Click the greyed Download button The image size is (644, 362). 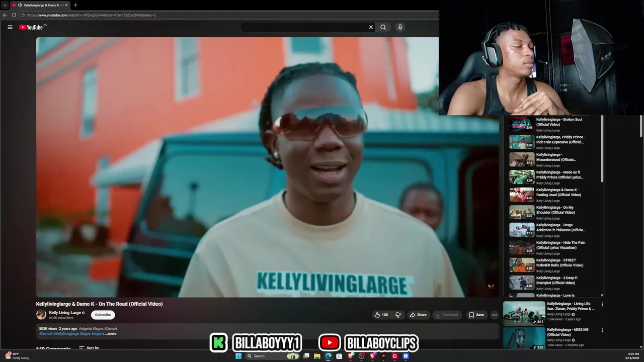(x=447, y=315)
